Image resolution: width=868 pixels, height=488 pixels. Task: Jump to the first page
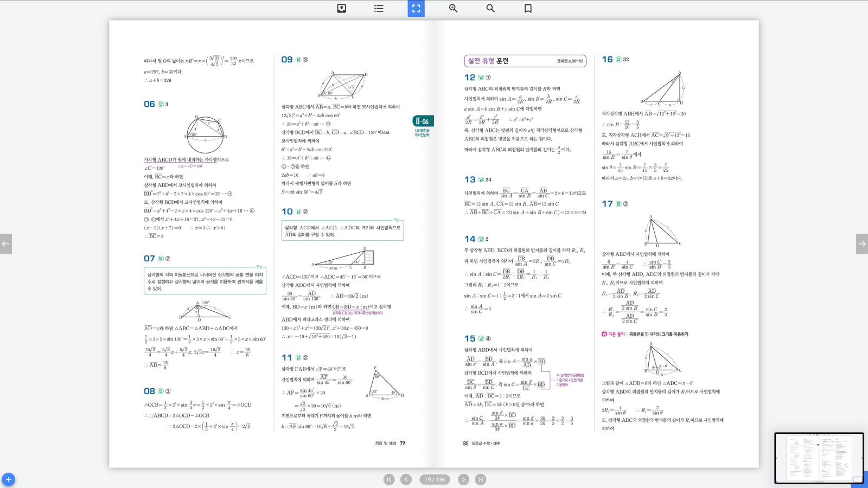389,479
